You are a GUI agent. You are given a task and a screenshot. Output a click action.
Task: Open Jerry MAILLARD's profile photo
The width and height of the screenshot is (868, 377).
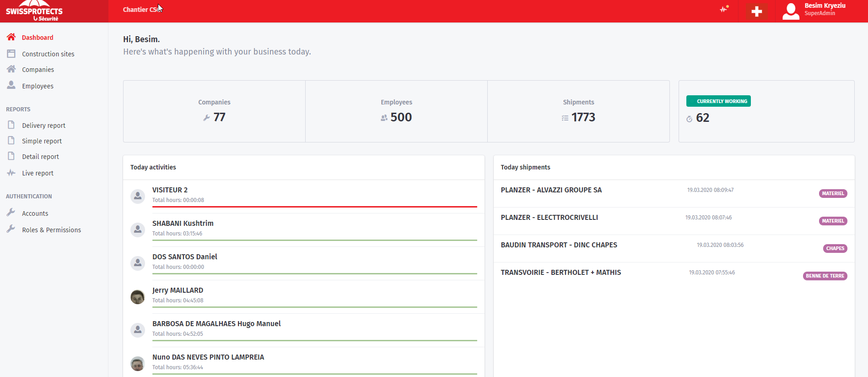point(138,297)
